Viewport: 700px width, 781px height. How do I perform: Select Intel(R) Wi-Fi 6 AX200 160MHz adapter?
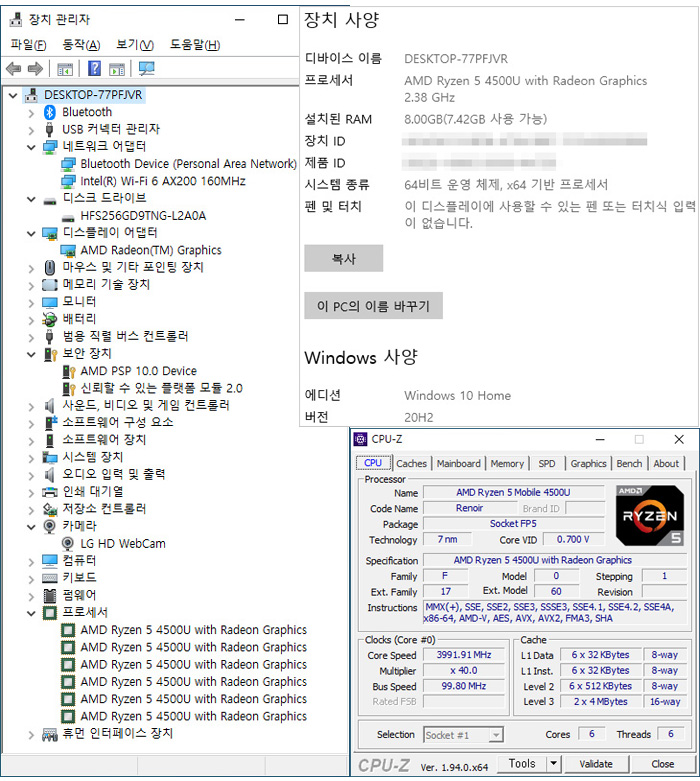pos(162,181)
